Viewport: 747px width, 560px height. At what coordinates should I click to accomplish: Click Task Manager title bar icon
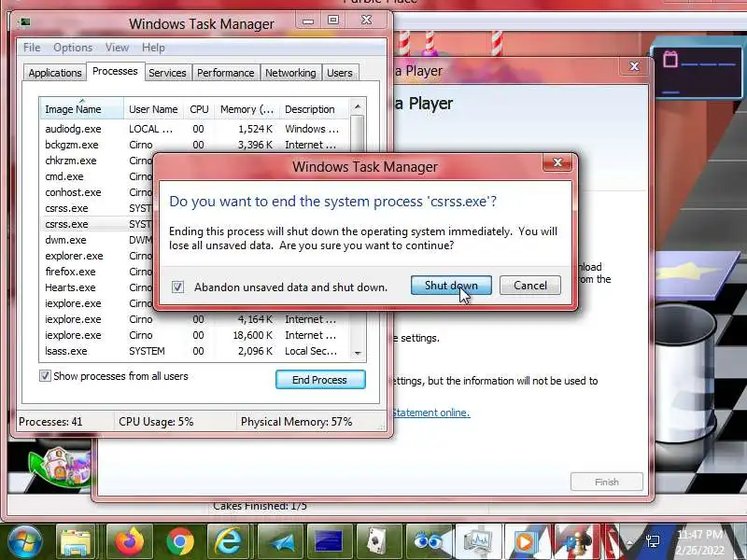(25, 21)
